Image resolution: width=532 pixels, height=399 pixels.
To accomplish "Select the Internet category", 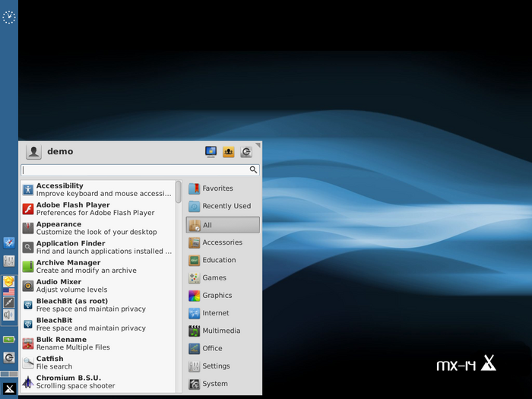I will coord(215,313).
